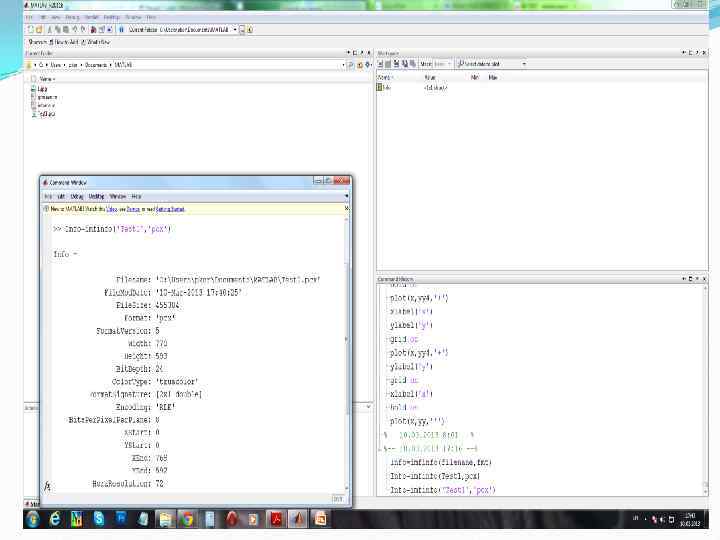720x540 pixels.
Task: Click How to Add shortcut link
Action: 64,42
